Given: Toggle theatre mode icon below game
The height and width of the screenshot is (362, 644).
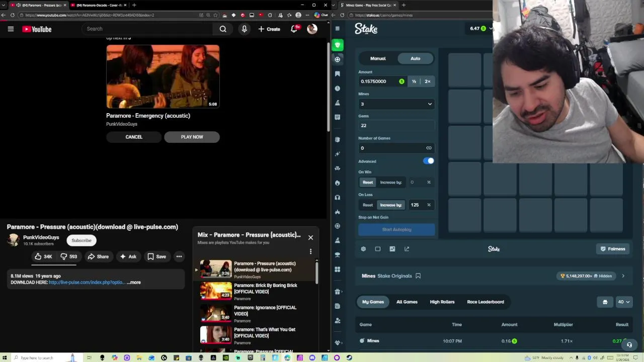Looking at the screenshot, I should pyautogui.click(x=378, y=249).
